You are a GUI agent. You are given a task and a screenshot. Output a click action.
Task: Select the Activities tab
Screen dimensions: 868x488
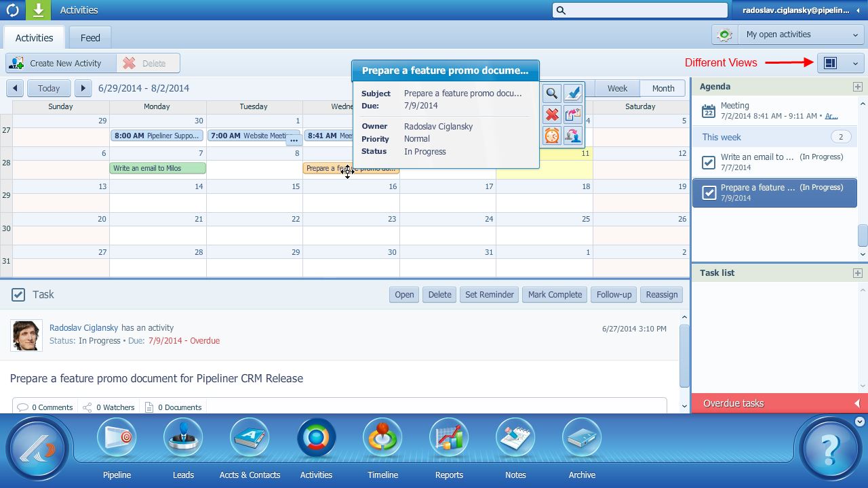click(x=34, y=37)
